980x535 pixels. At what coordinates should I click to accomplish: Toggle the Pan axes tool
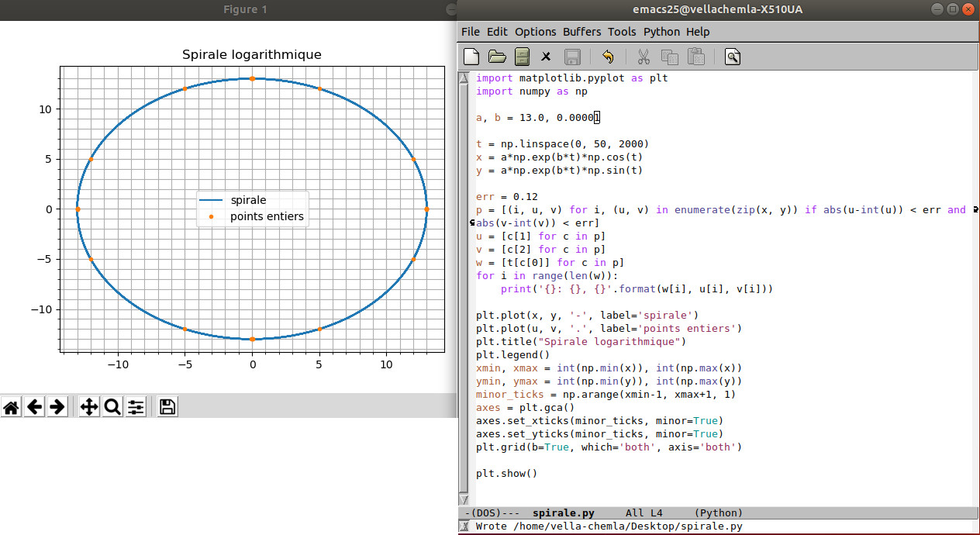89,407
